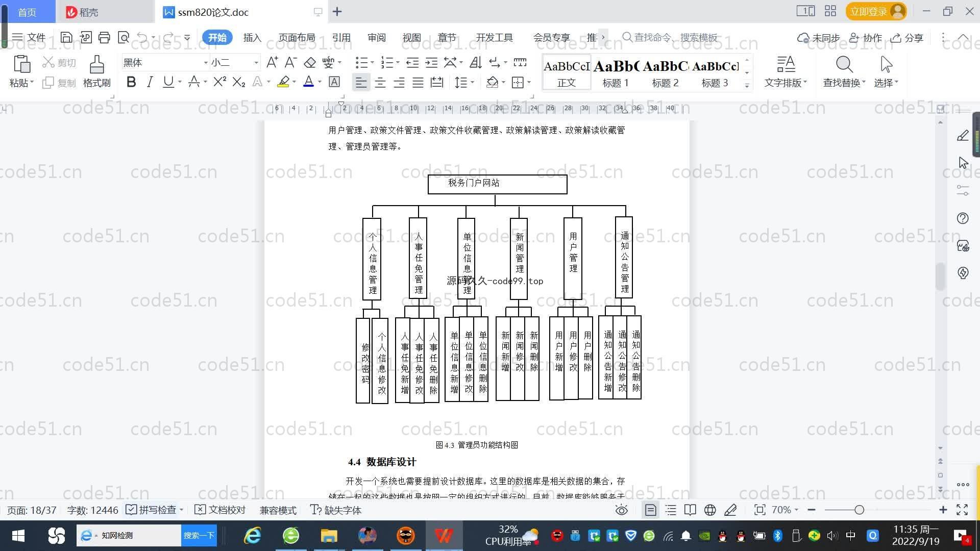
Task: Open 文字排版 text layout tool
Action: [786, 71]
